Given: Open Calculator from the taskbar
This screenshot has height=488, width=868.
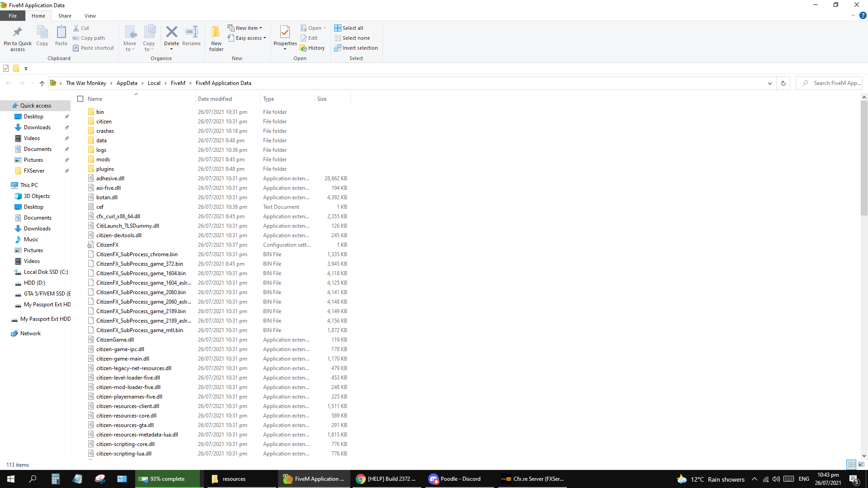Looking at the screenshot, I should tap(55, 479).
